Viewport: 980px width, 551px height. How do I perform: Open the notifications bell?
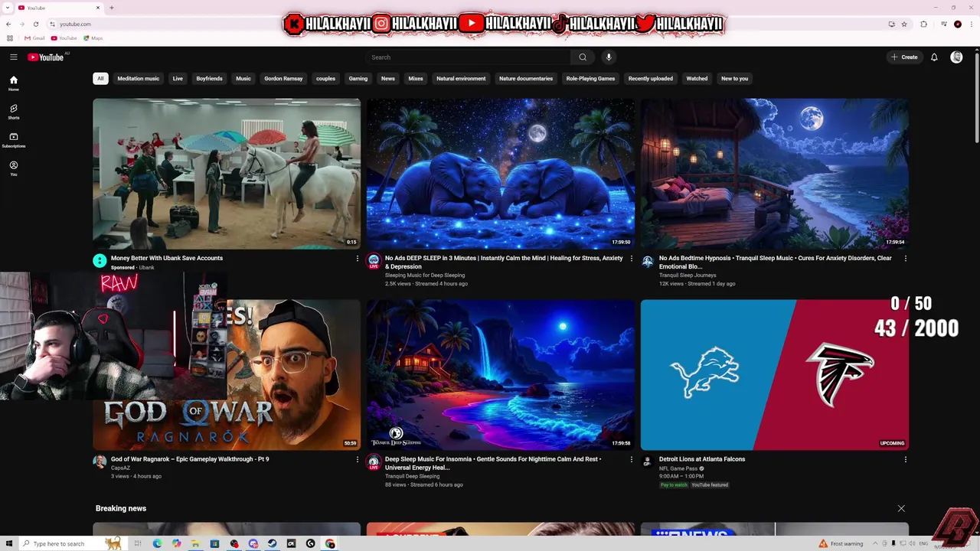click(x=934, y=57)
